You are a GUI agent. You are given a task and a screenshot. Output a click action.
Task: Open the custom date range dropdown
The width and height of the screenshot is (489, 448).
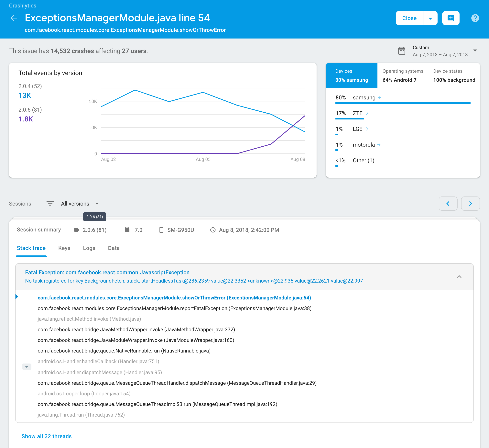[475, 51]
